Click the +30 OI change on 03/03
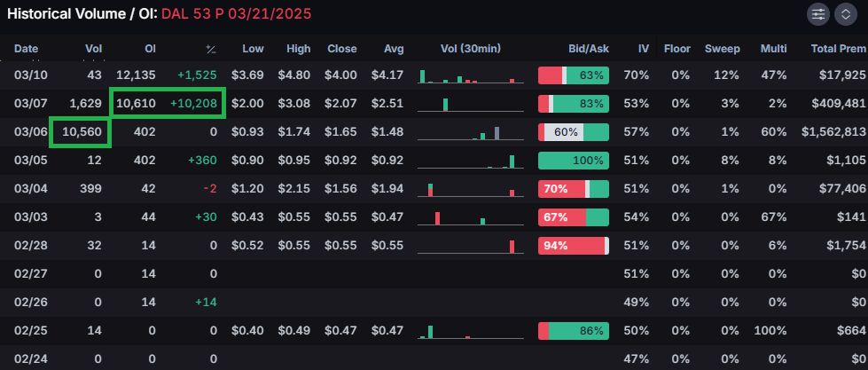868x370 pixels. click(x=206, y=217)
